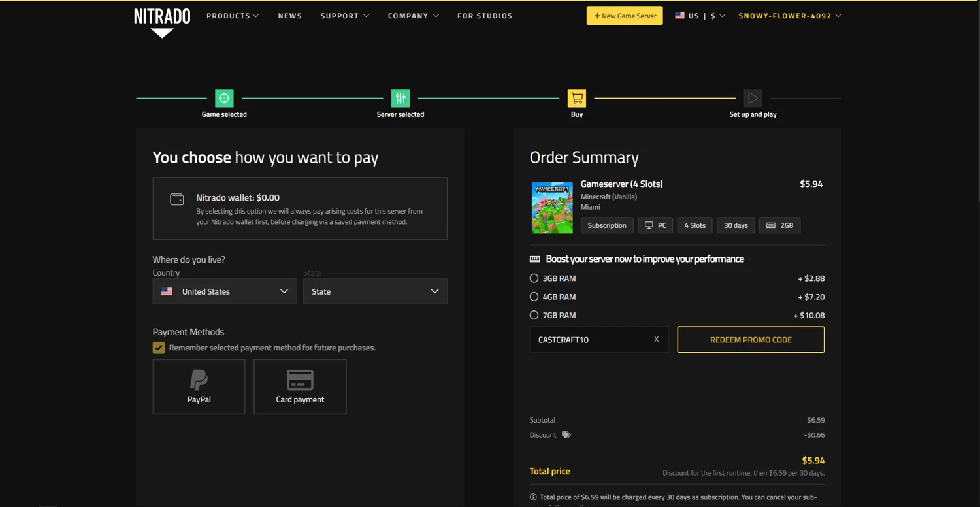The image size is (980, 507).
Task: Click the Discount -$0.66 value
Action: 814,435
